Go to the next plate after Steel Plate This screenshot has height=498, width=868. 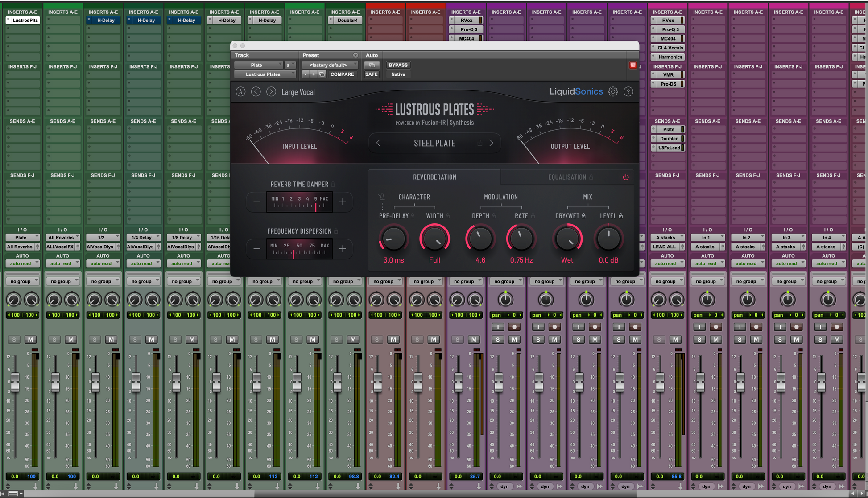click(x=491, y=143)
